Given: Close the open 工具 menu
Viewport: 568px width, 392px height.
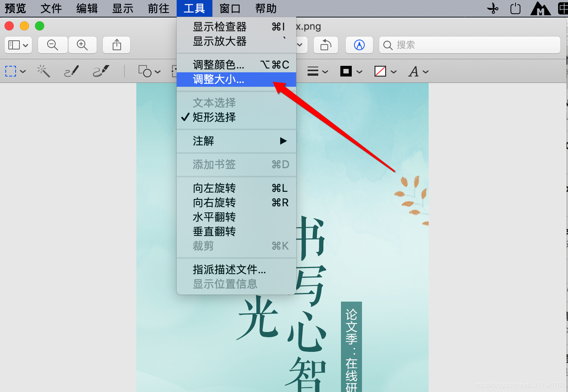Looking at the screenshot, I should (194, 8).
